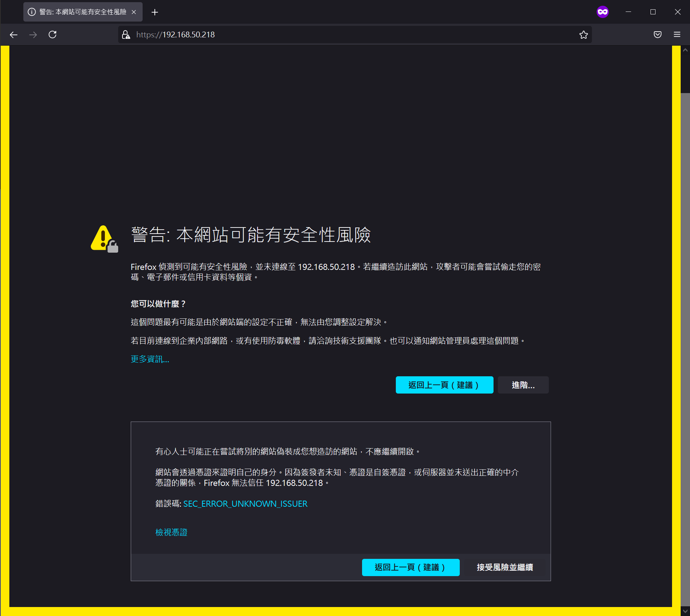The height and width of the screenshot is (616, 690).
Task: Click the scrollbar up arrow
Action: tap(685, 50)
